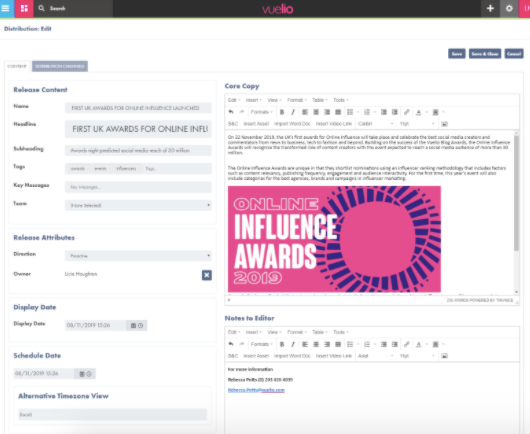Image resolution: width=530 pixels, height=434 pixels.
Task: Open Insert menu in Core Copy editor
Action: (x=254, y=100)
